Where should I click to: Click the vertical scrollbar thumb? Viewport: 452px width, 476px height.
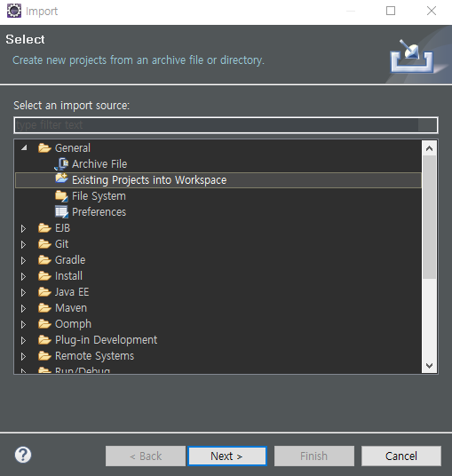pos(429,217)
